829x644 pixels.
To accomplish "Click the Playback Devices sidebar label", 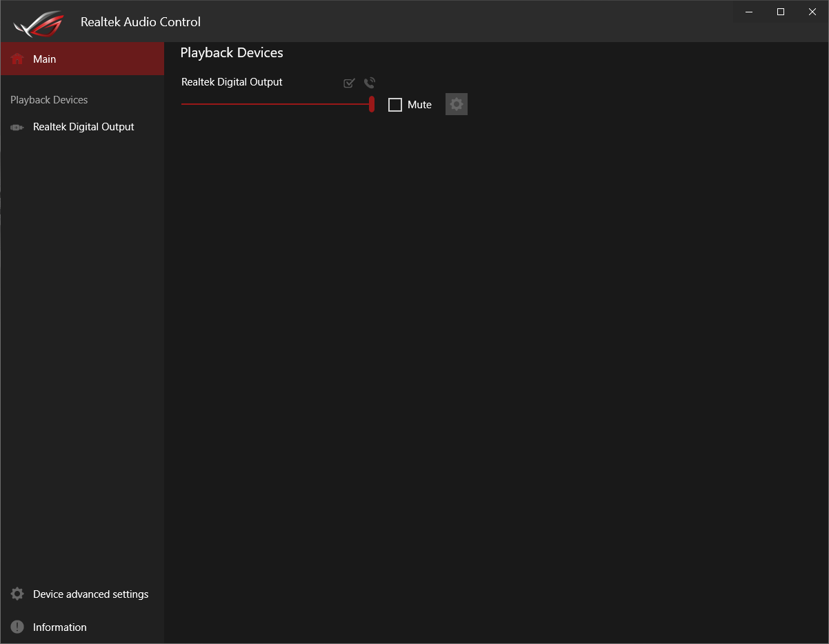I will pos(49,100).
